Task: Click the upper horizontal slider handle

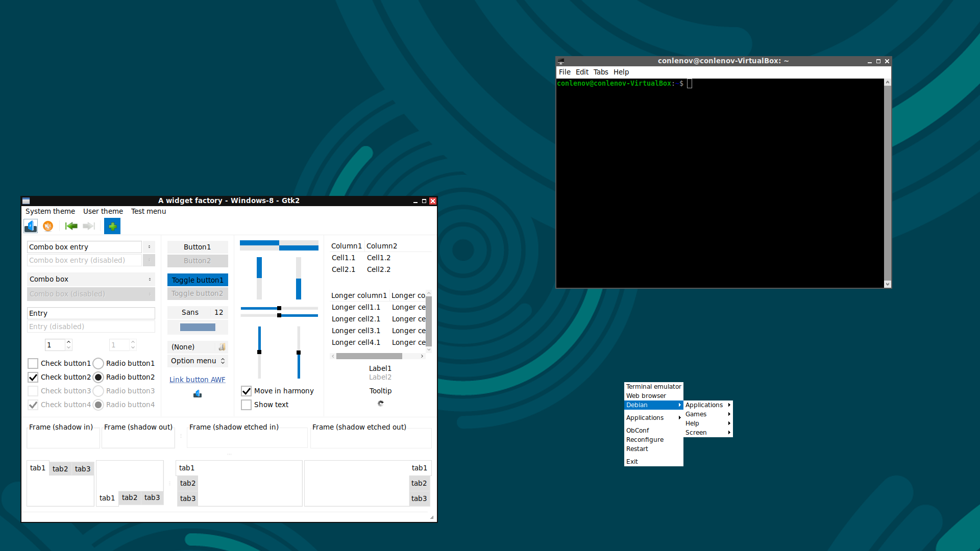Action: 279,308
